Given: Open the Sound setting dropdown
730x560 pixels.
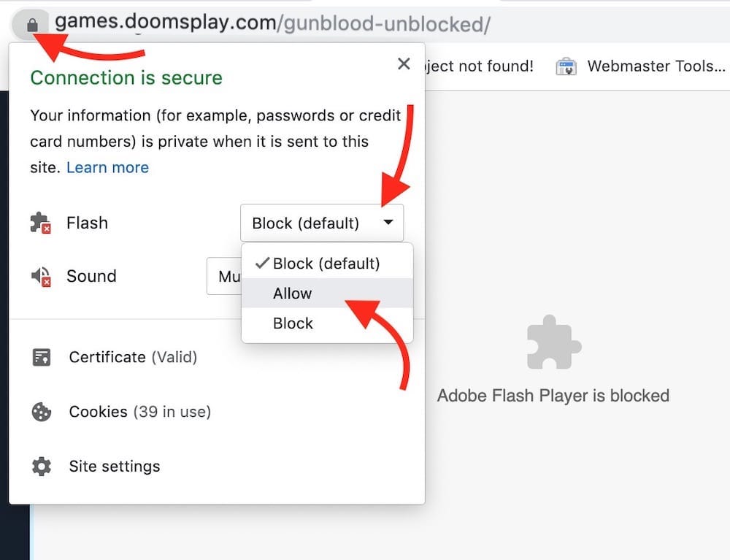Looking at the screenshot, I should 224,276.
